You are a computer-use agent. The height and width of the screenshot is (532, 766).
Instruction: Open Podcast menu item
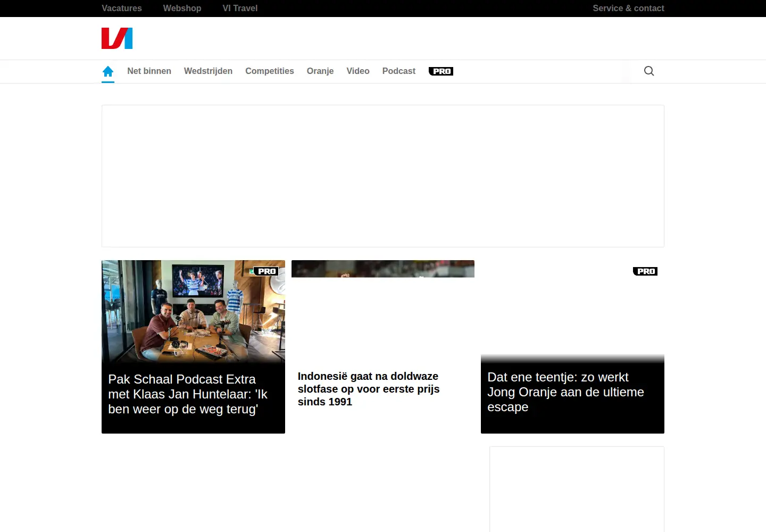tap(399, 71)
